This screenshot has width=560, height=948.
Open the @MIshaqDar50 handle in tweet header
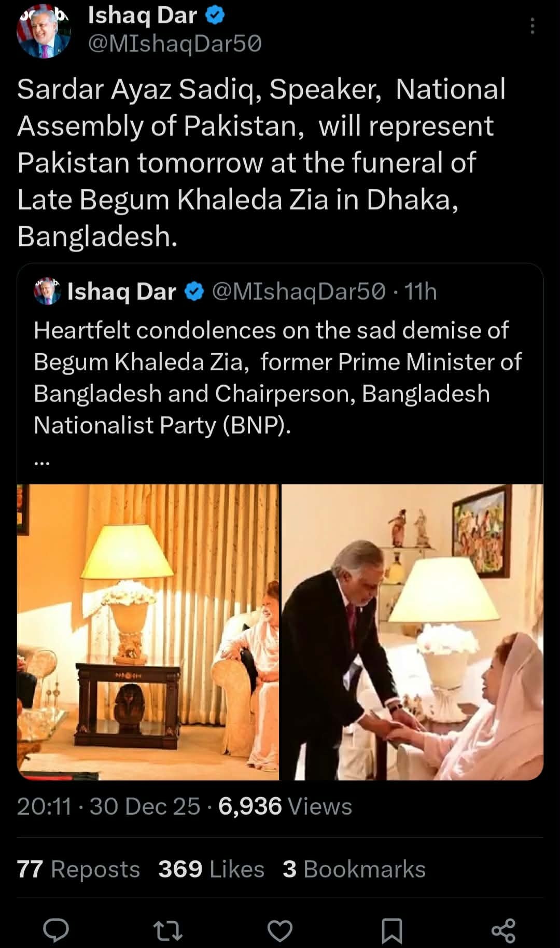(x=175, y=44)
